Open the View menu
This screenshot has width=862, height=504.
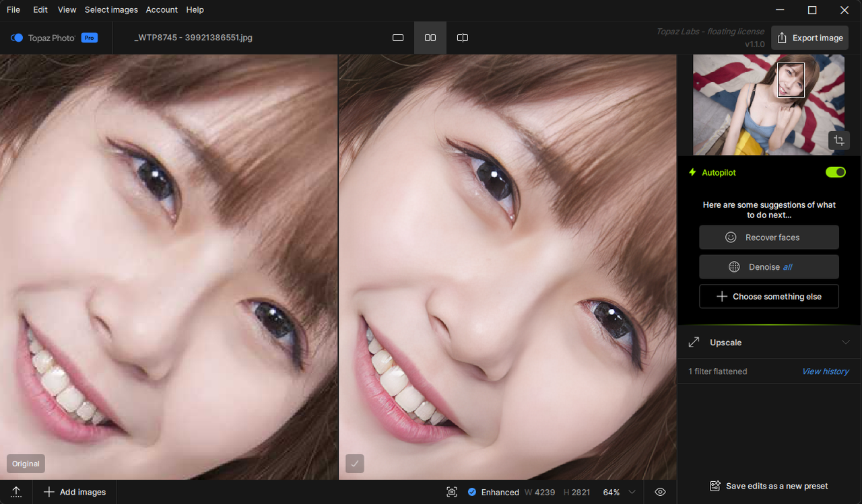pyautogui.click(x=66, y=9)
